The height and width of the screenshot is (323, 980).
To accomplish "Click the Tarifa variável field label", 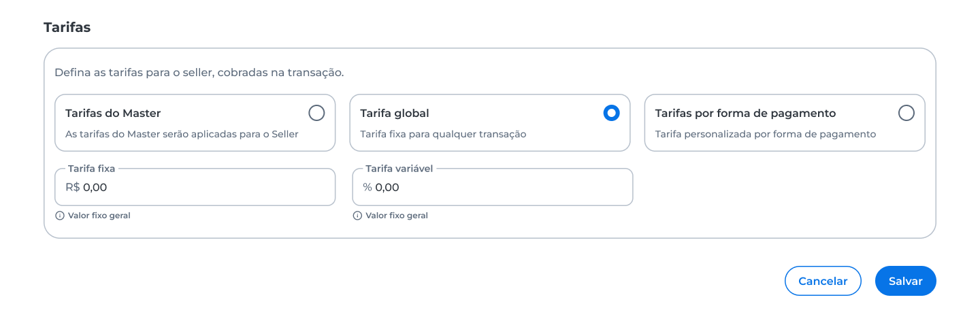I will [399, 169].
